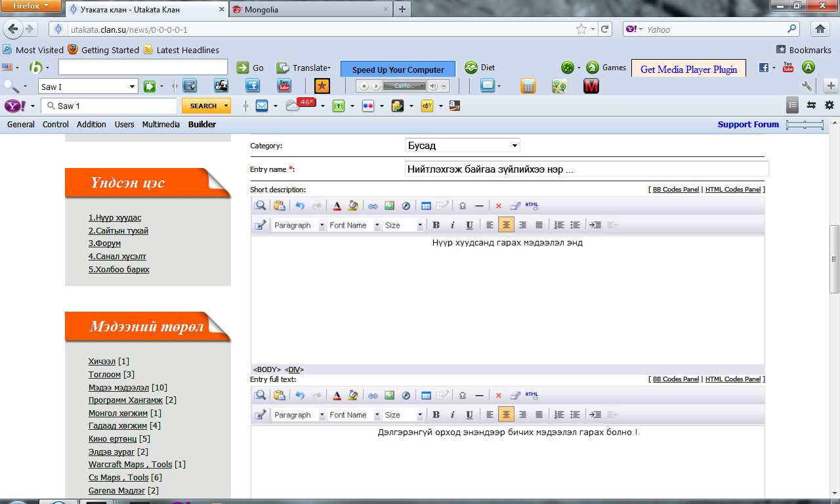Click HTML source icon in Short description toolbar
The height and width of the screenshot is (504, 840).
tap(532, 206)
